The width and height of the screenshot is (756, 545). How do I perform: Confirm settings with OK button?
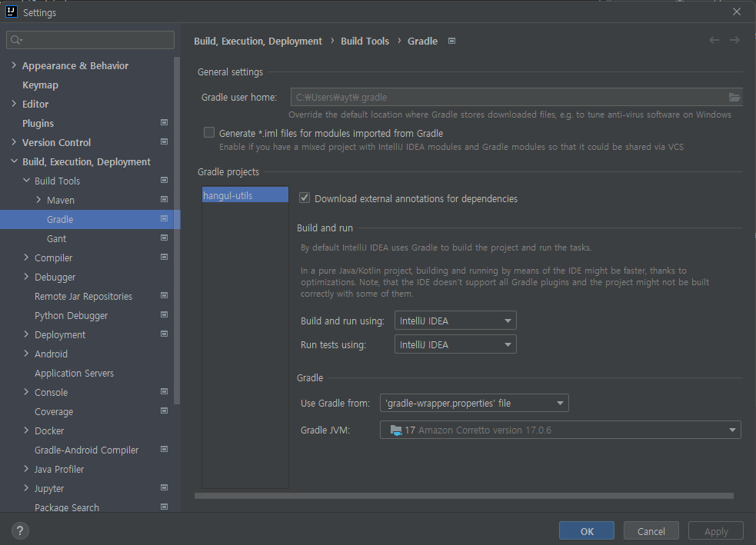(586, 531)
